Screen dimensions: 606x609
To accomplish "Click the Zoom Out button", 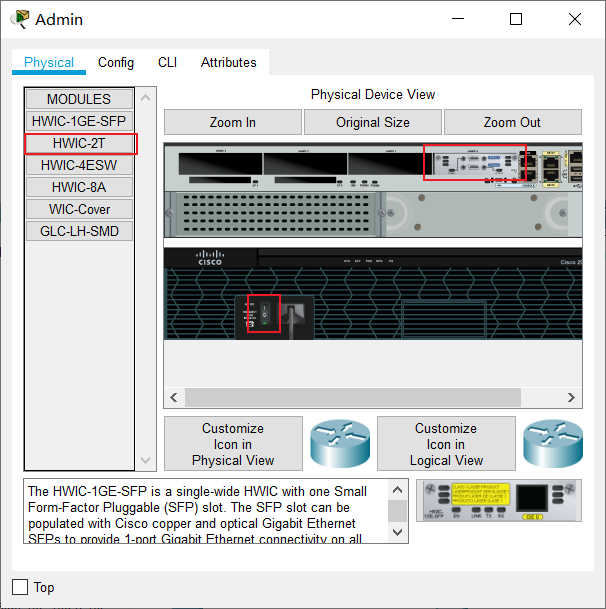I will (512, 122).
